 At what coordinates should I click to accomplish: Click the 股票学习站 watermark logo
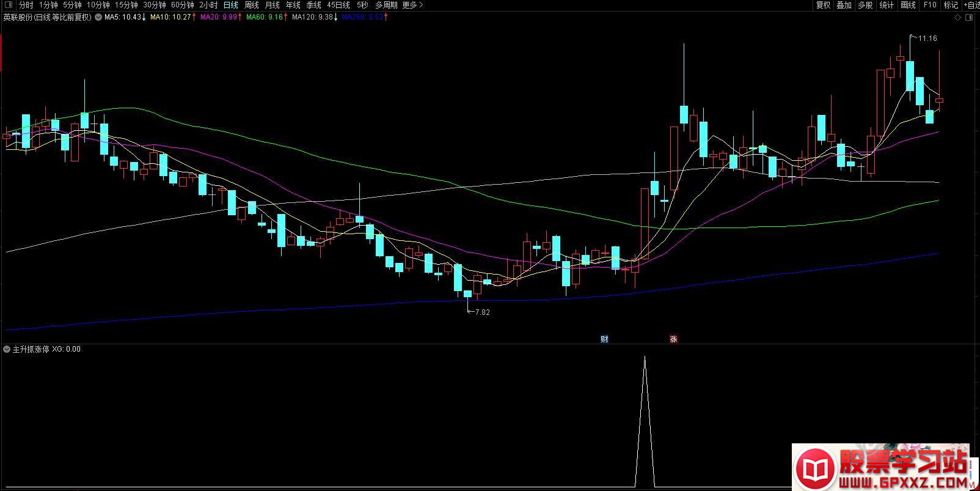coord(880,467)
